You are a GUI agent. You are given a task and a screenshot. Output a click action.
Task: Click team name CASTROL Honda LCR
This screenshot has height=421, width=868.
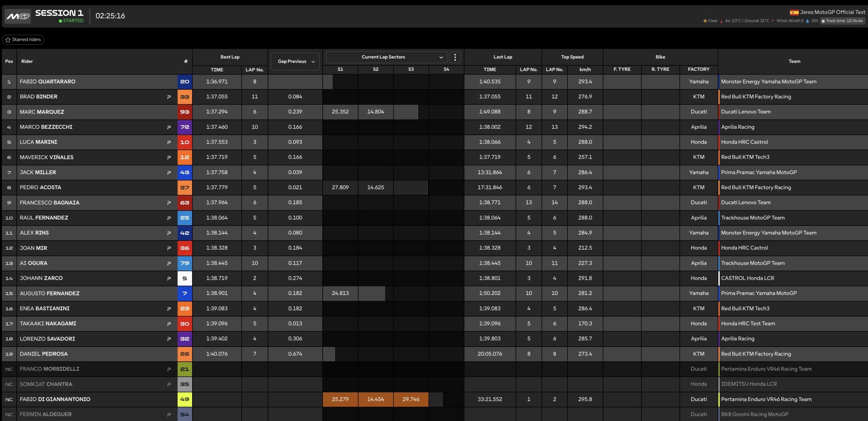[748, 278]
